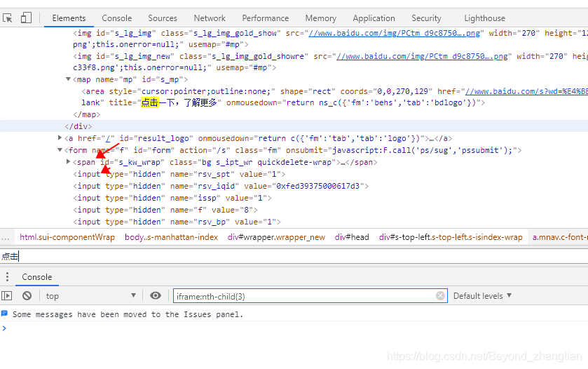Collapse the map name="mp" node
588x369 pixels.
pyautogui.click(x=68, y=79)
